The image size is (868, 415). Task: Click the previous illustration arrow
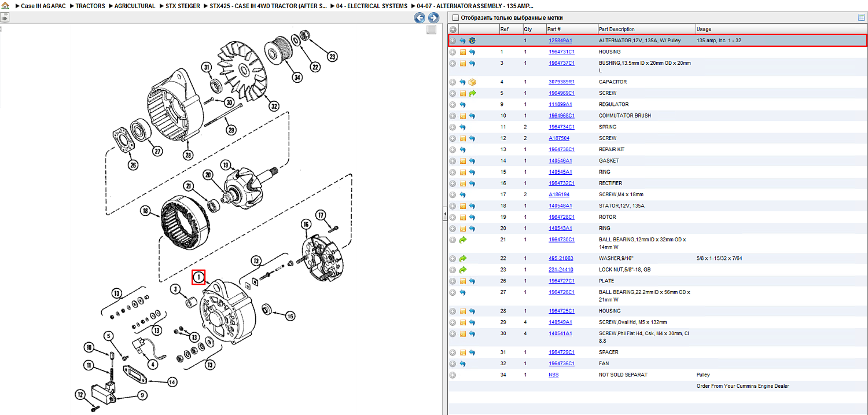tap(420, 18)
